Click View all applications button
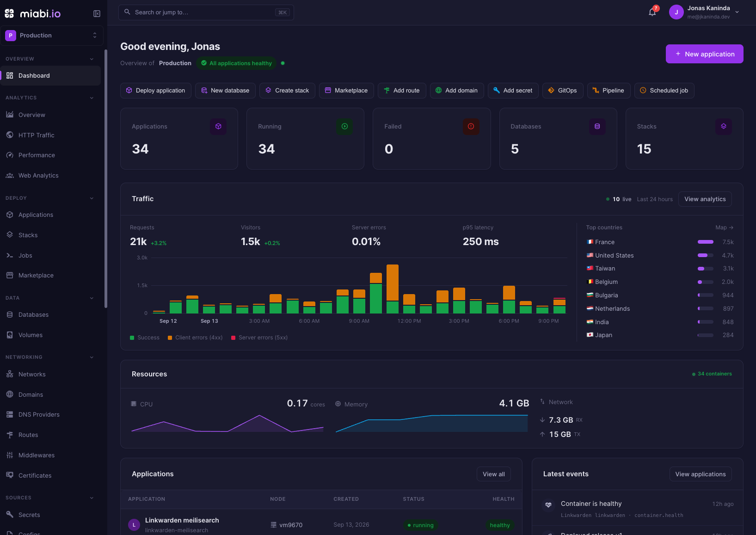The height and width of the screenshot is (535, 756). pos(494,474)
